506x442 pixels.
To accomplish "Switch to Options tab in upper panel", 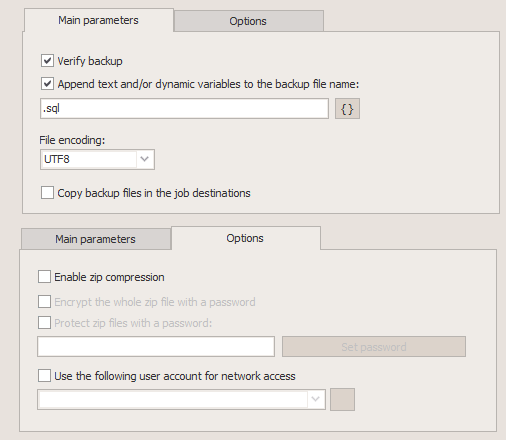I will [248, 21].
